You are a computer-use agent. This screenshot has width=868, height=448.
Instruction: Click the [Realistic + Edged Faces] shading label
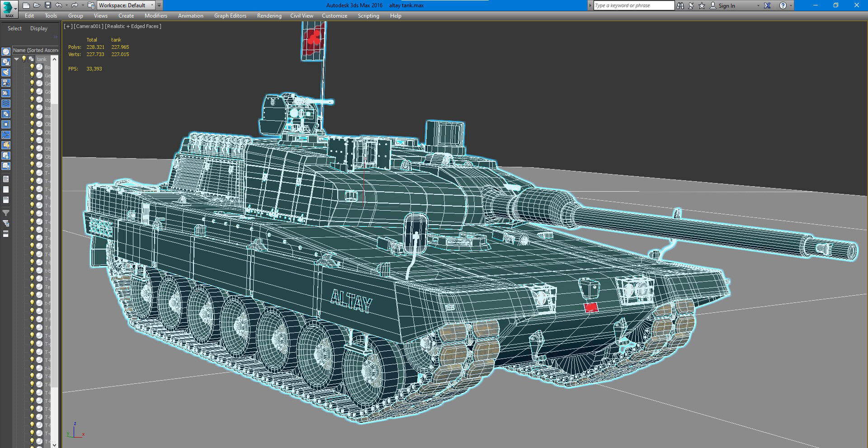click(133, 26)
